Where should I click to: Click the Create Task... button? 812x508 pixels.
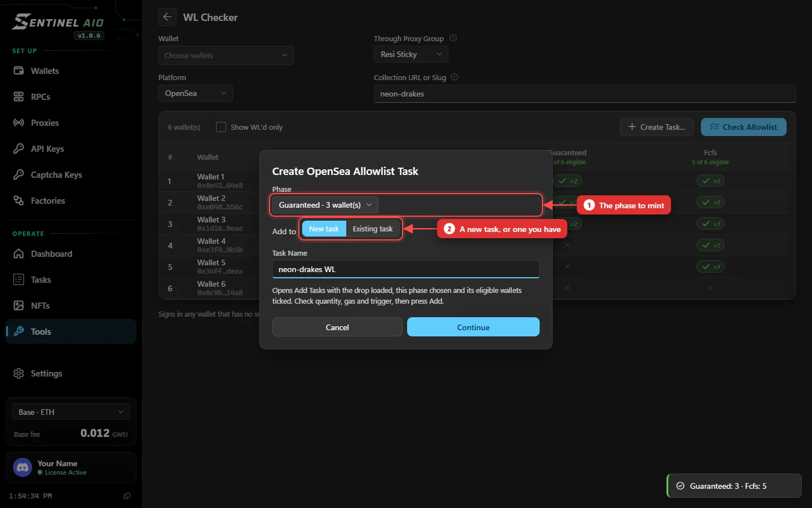click(658, 127)
